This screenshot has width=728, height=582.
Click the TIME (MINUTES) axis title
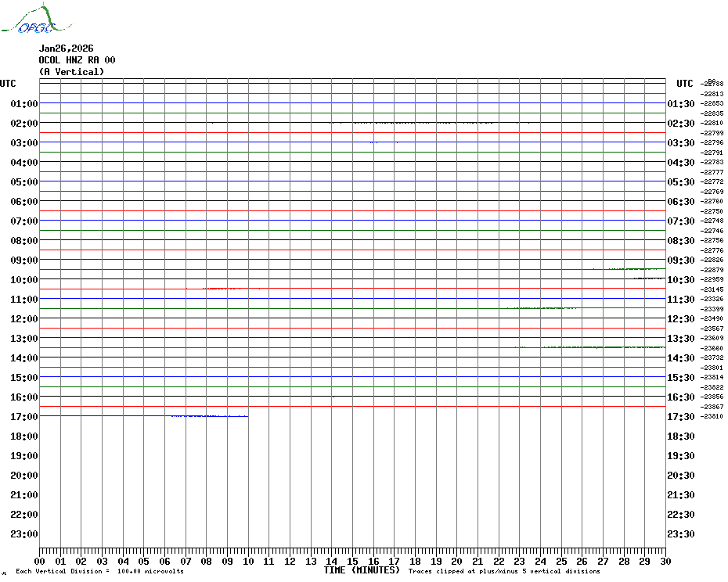(x=362, y=570)
